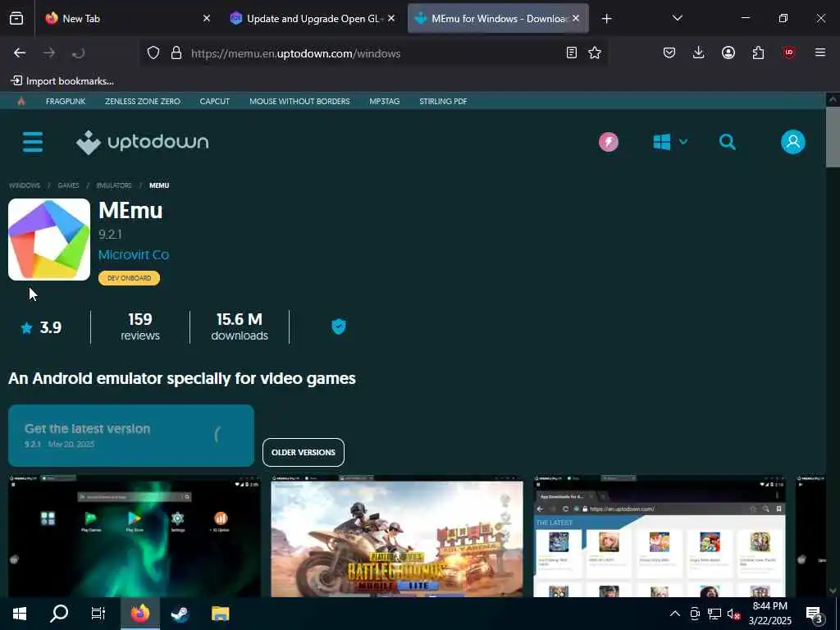840x630 pixels.
Task: Click the address bar URL field
Action: (x=374, y=53)
